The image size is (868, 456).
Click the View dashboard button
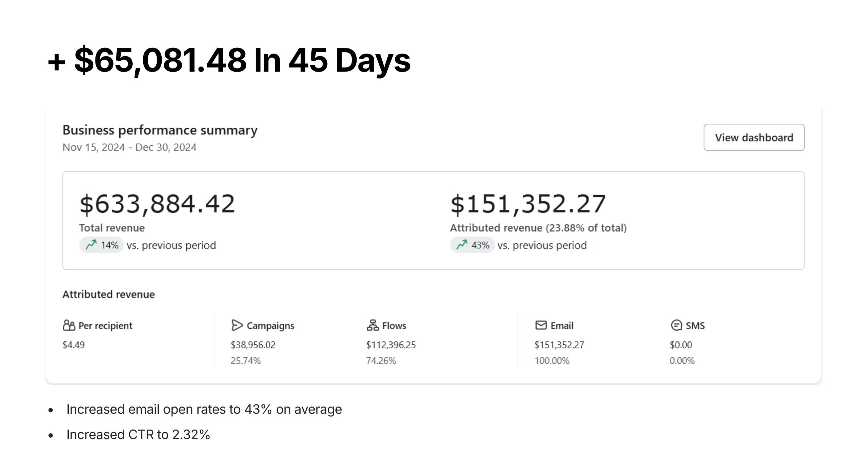(754, 137)
